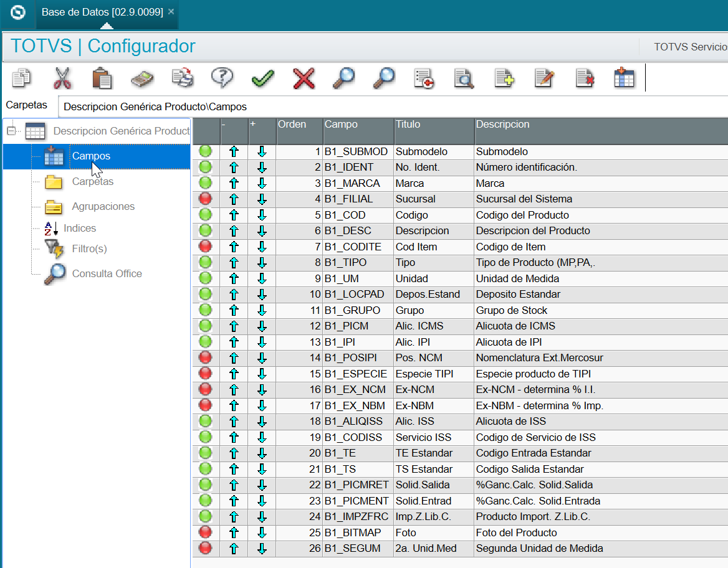Image resolution: width=728 pixels, height=568 pixels.
Task: Move B1_TIPO row up
Action: tap(234, 263)
